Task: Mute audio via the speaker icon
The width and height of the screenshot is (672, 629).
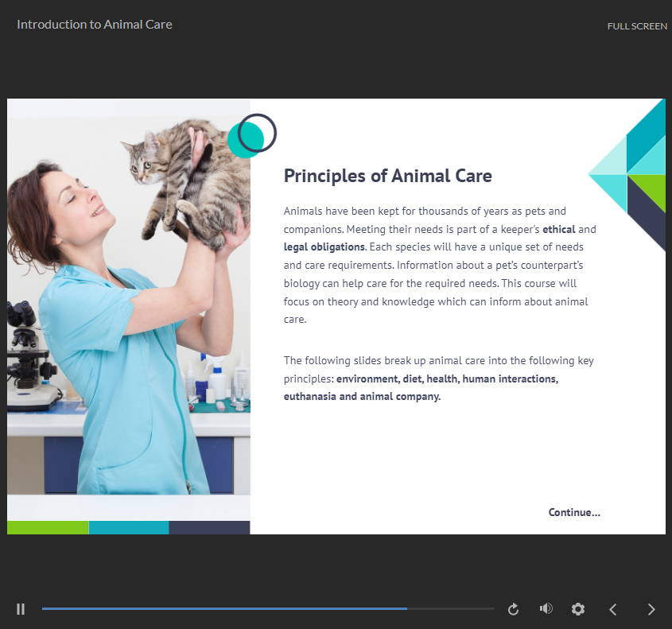Action: 546,608
